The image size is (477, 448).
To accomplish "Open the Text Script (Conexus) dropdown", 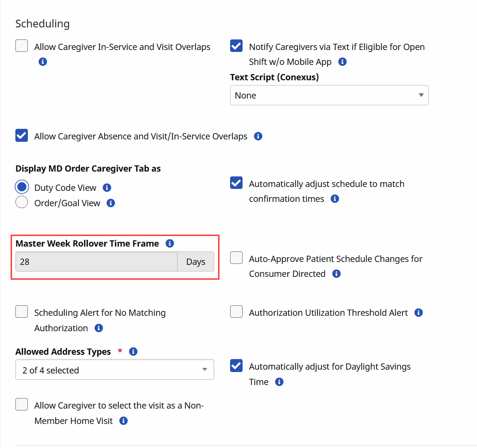I will click(x=329, y=96).
